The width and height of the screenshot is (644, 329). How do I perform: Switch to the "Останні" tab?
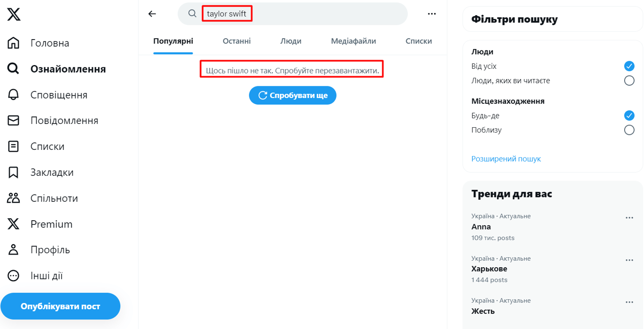pyautogui.click(x=237, y=41)
